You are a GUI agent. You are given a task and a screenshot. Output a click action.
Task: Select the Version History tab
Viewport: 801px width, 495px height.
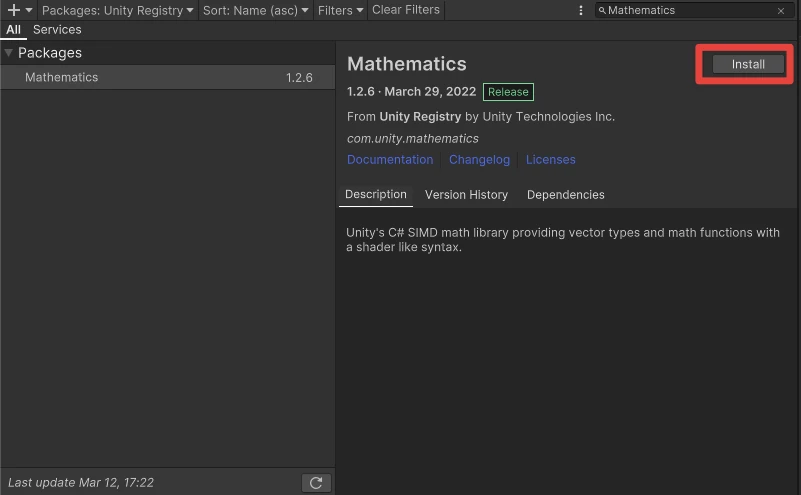point(466,195)
